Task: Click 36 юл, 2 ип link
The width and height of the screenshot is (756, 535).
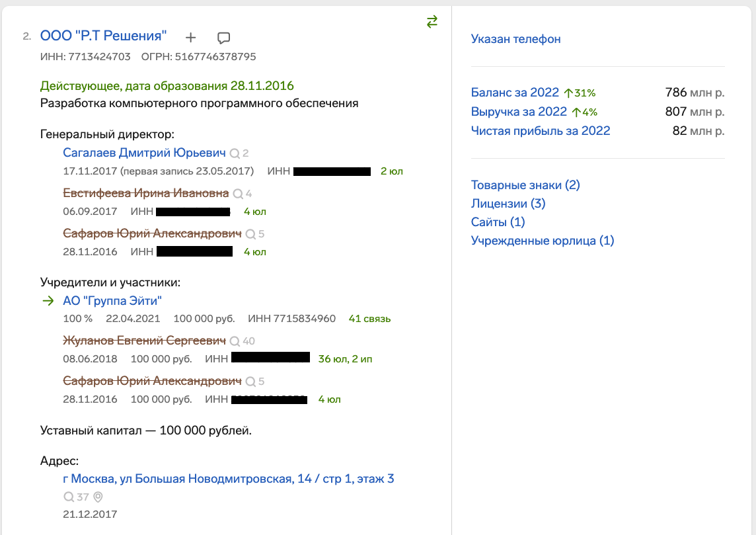Action: (345, 359)
